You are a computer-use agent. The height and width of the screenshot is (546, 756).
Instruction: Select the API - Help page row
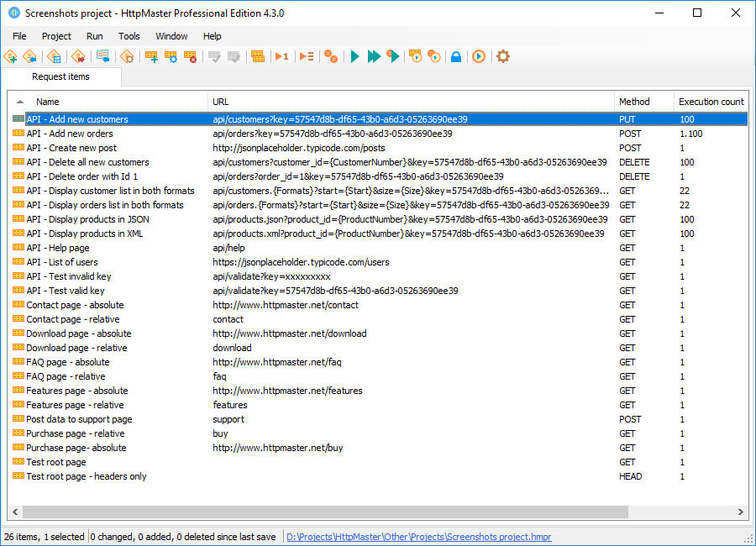click(379, 248)
